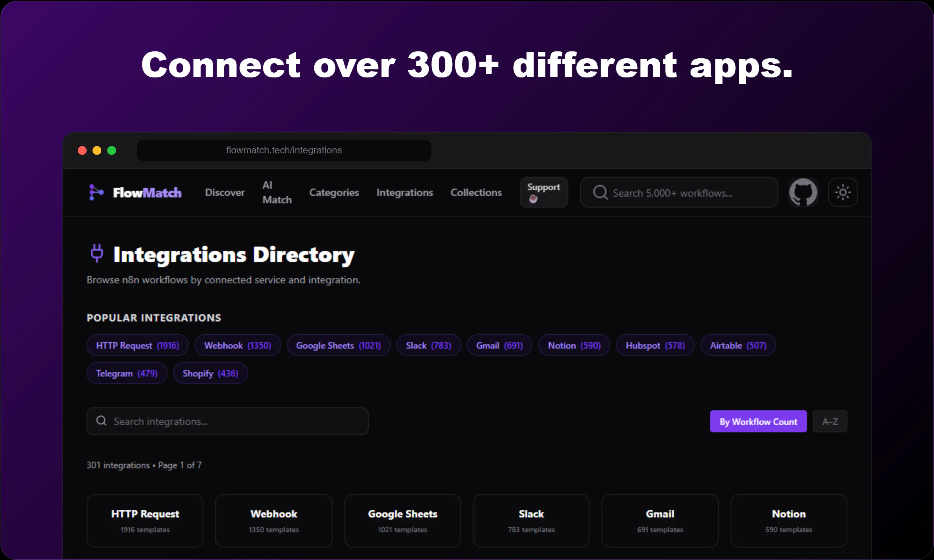Select the Google Sheets (1021) chip
The height and width of the screenshot is (560, 934).
tap(338, 345)
